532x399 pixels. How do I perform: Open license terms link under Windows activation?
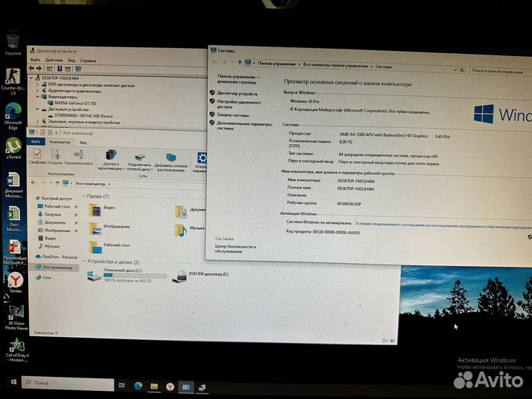point(443,225)
